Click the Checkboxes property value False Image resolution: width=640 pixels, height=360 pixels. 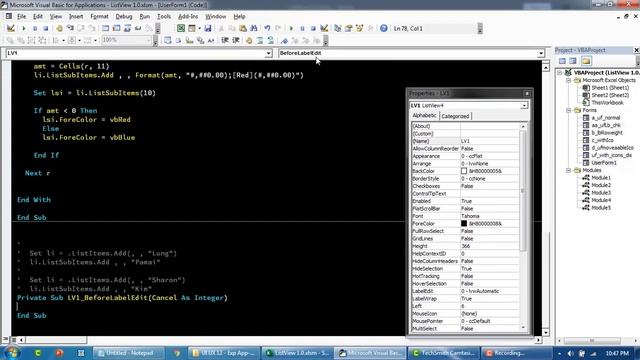490,186
